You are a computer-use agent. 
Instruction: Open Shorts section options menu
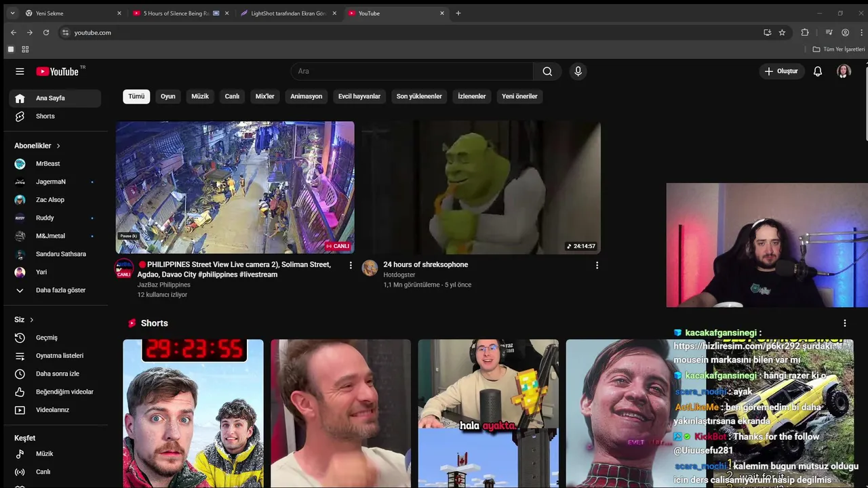[x=844, y=323]
